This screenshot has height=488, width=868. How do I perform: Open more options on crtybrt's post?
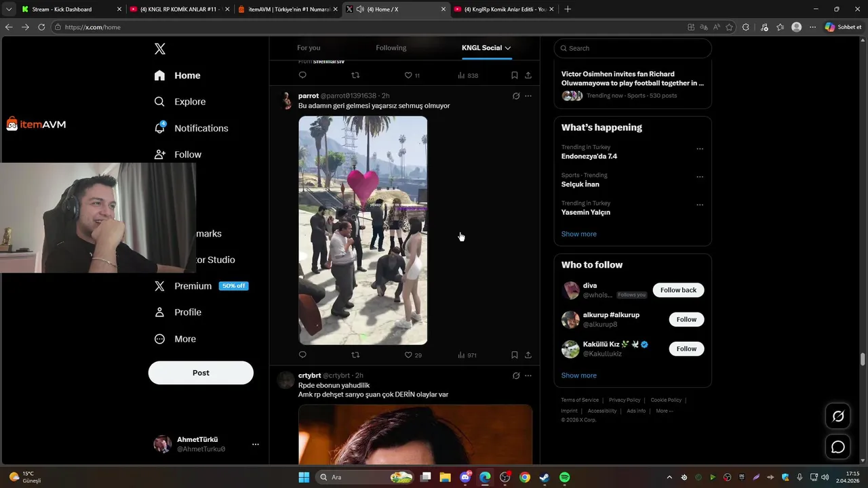pyautogui.click(x=528, y=375)
